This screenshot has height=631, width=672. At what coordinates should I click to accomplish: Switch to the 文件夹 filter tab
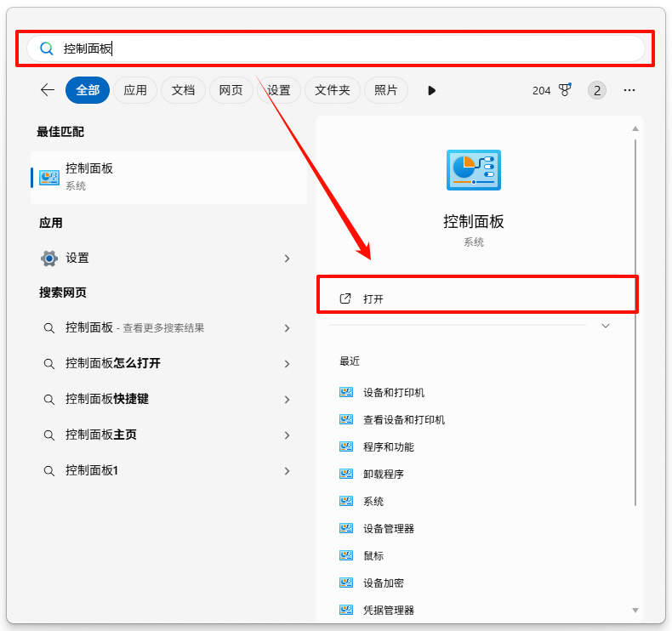point(333,90)
